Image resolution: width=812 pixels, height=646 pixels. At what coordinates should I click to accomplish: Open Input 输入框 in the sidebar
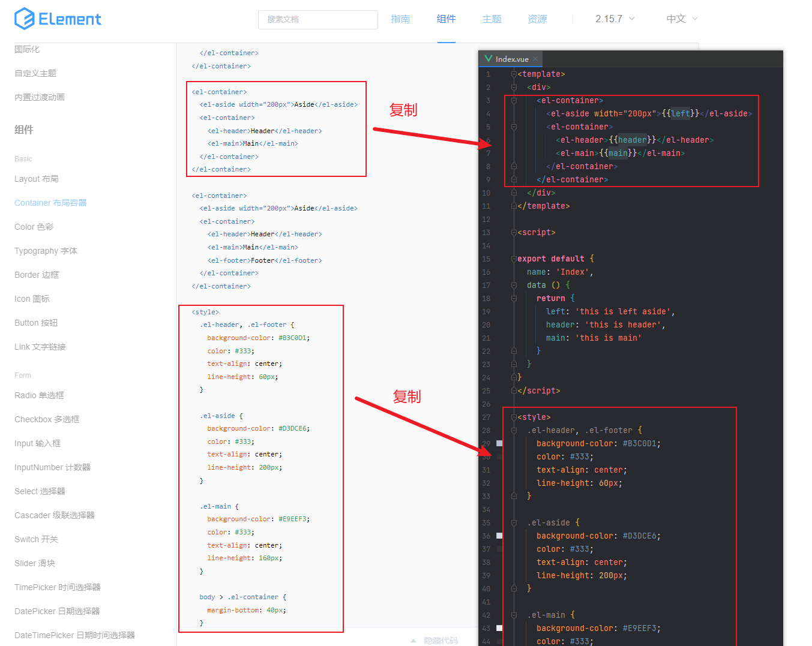pyautogui.click(x=38, y=443)
